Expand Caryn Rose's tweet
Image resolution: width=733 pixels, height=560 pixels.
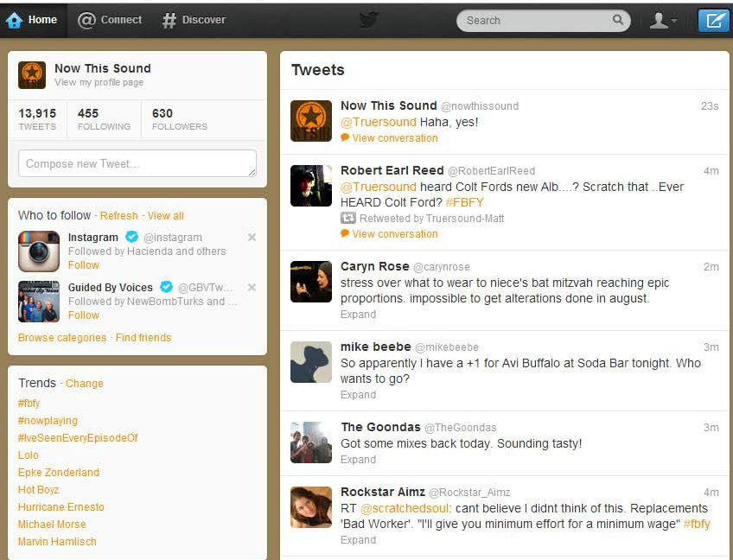[x=358, y=315]
